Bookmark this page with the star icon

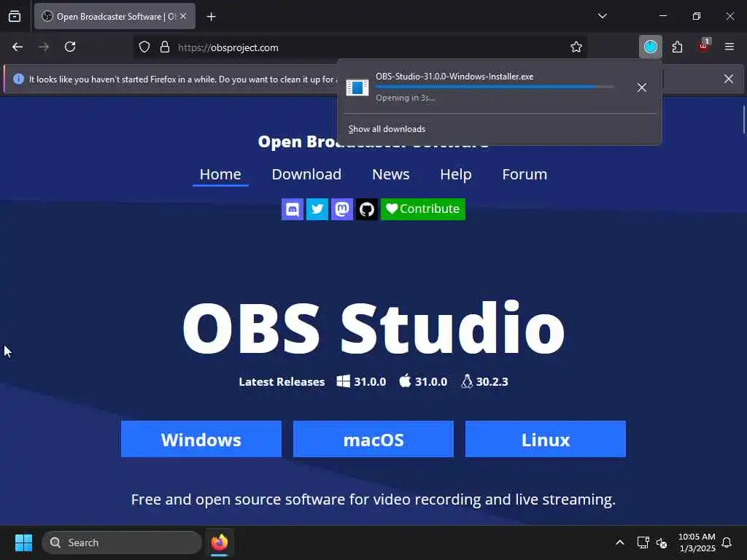[576, 47]
